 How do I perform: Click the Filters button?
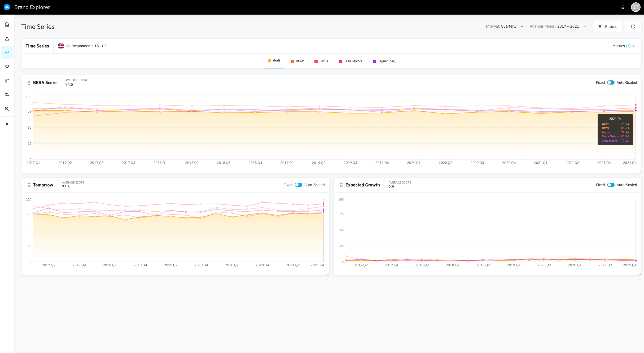coord(607,27)
